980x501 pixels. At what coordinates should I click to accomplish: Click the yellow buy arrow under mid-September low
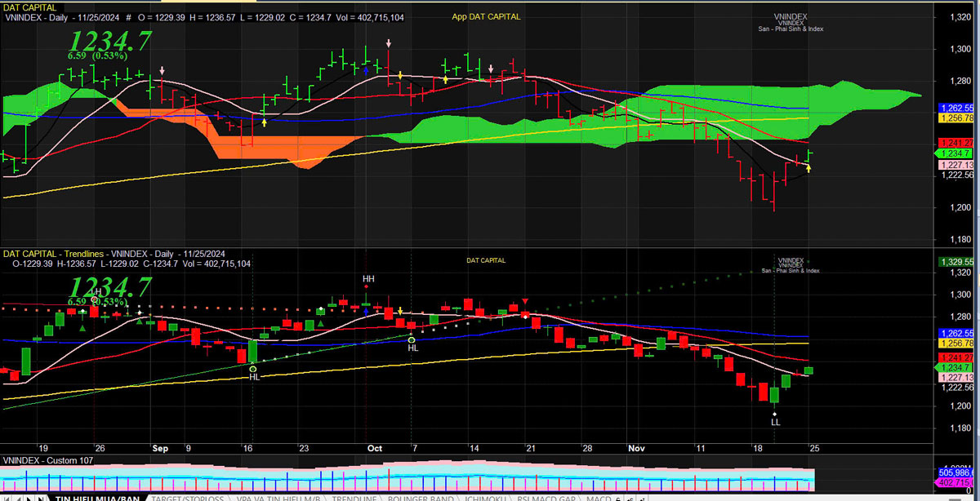tap(265, 122)
